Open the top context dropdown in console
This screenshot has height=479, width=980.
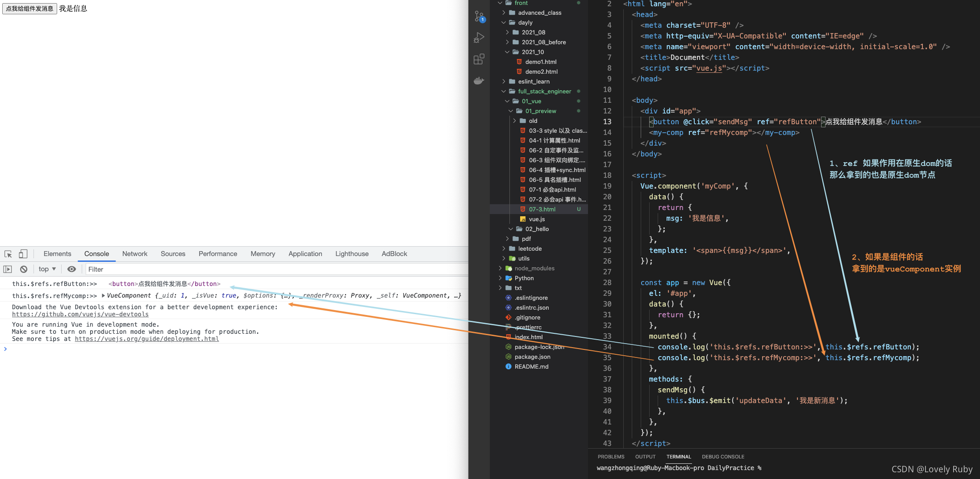[47, 269]
